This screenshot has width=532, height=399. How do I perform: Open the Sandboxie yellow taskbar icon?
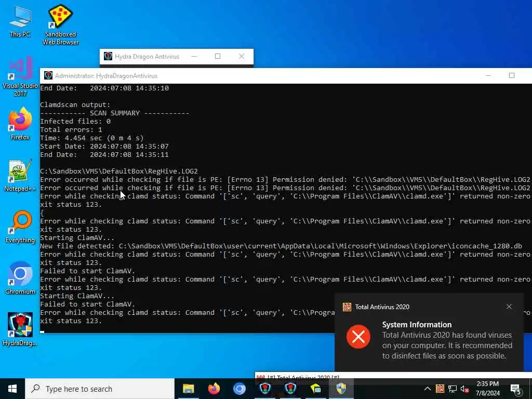(315, 389)
